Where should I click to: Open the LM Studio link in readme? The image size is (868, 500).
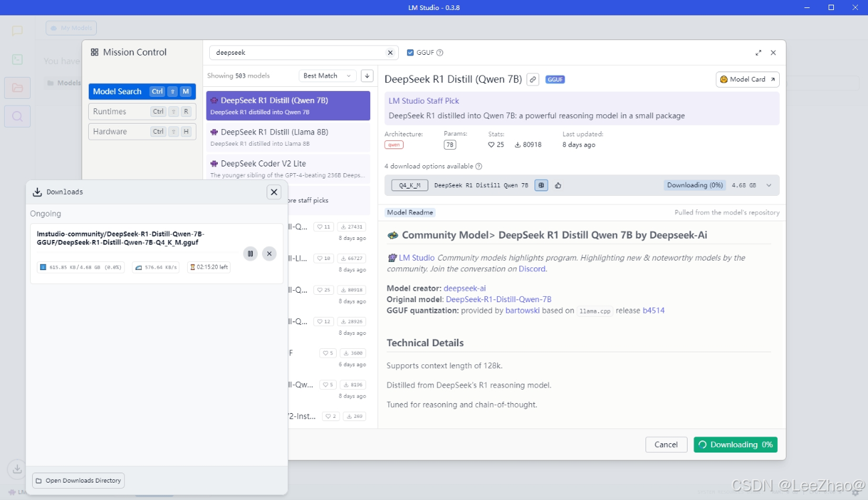pos(417,257)
